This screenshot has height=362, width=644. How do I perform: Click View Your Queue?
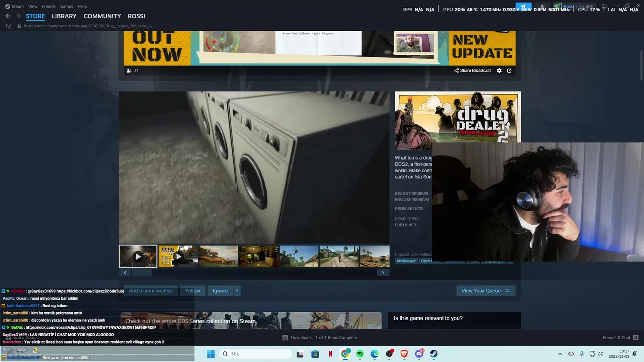click(x=486, y=291)
